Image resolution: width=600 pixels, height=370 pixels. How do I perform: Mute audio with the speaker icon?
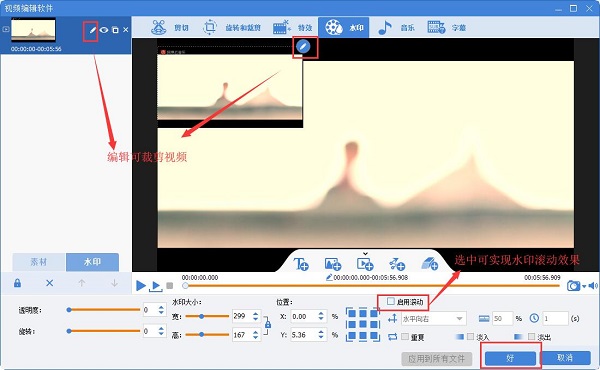point(593,285)
